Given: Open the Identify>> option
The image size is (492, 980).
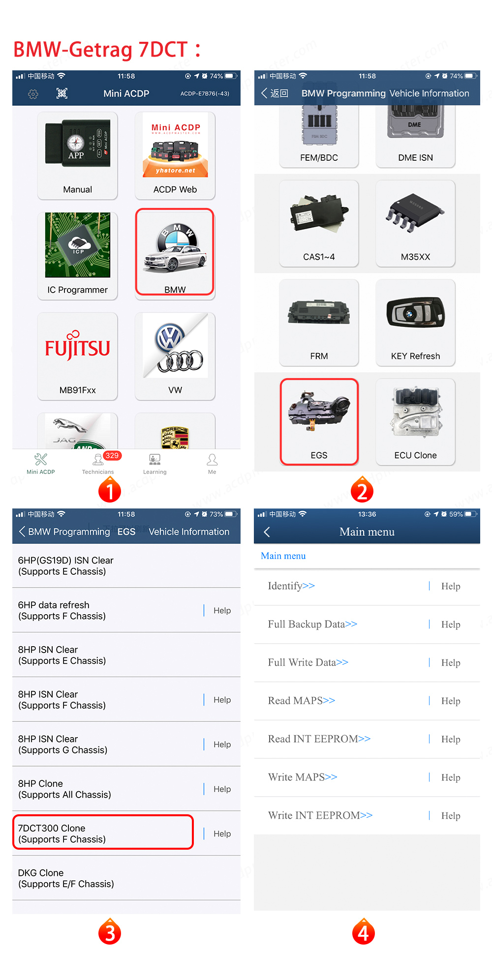Looking at the screenshot, I should pos(291,586).
